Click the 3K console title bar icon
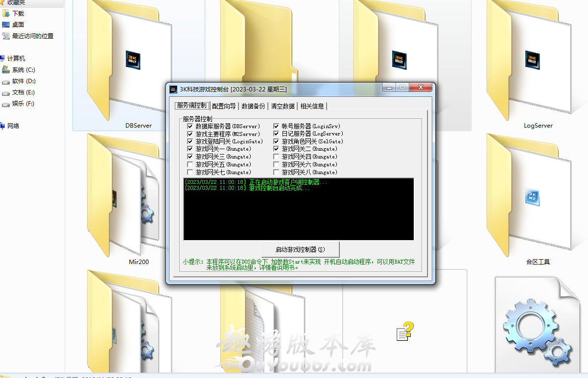The width and height of the screenshot is (588, 378). pos(173,89)
